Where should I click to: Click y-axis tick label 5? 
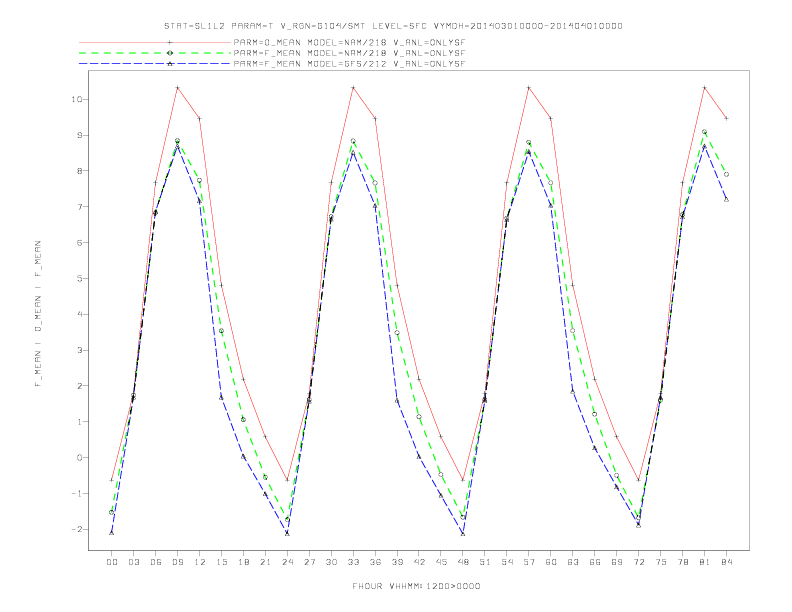pyautogui.click(x=79, y=278)
